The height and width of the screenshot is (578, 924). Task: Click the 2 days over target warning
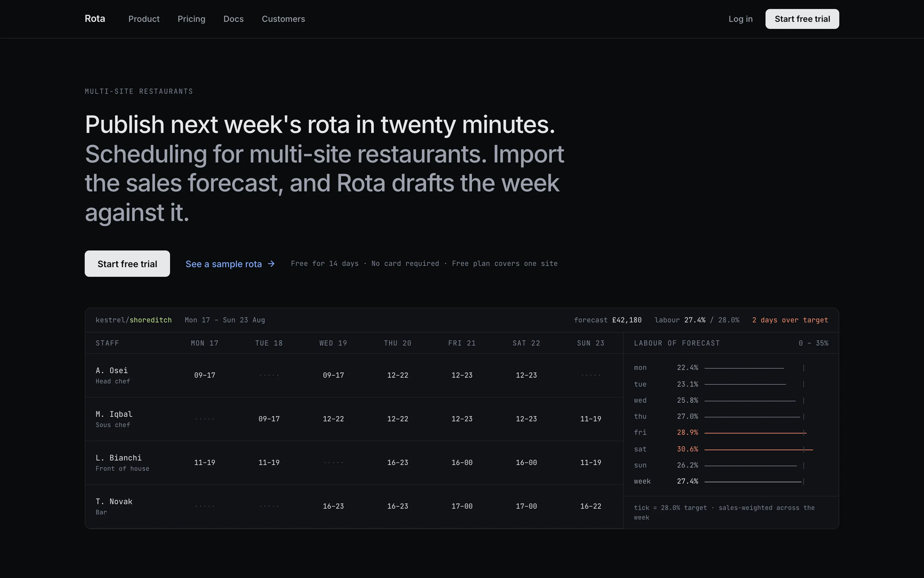click(790, 320)
